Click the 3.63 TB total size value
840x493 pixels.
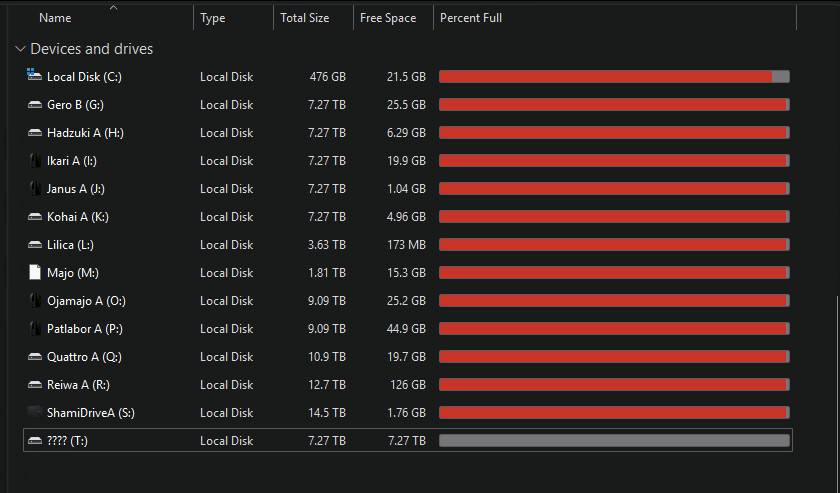327,245
